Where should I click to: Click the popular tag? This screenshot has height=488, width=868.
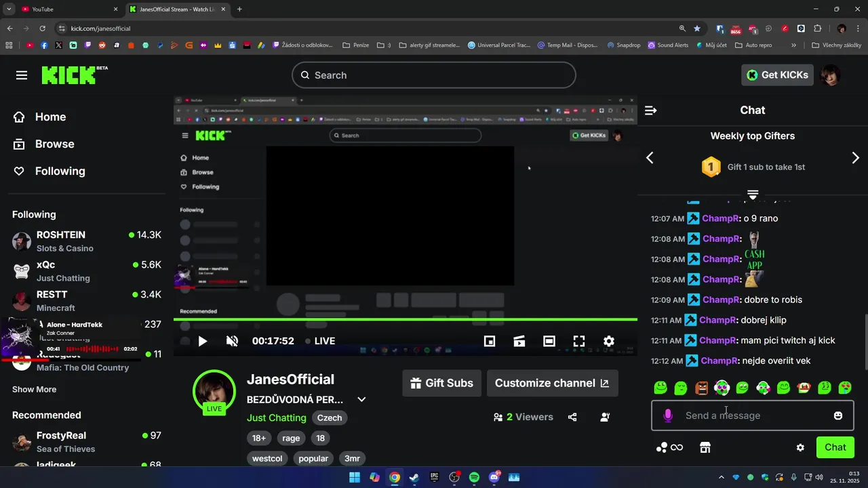pos(313,458)
